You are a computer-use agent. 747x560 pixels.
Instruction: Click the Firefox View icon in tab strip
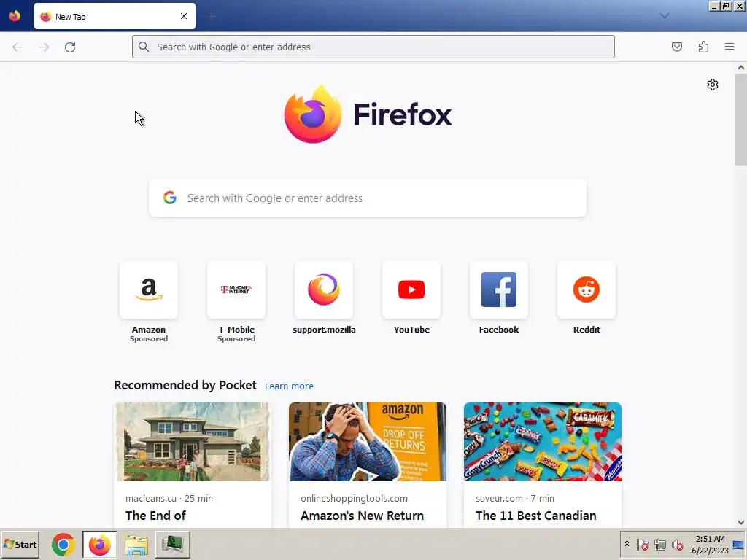pyautogui.click(x=15, y=16)
